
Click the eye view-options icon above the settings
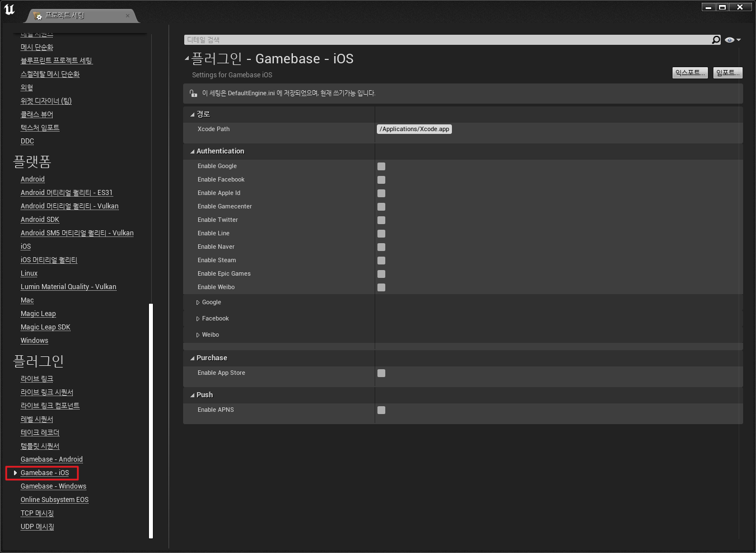[x=729, y=40]
